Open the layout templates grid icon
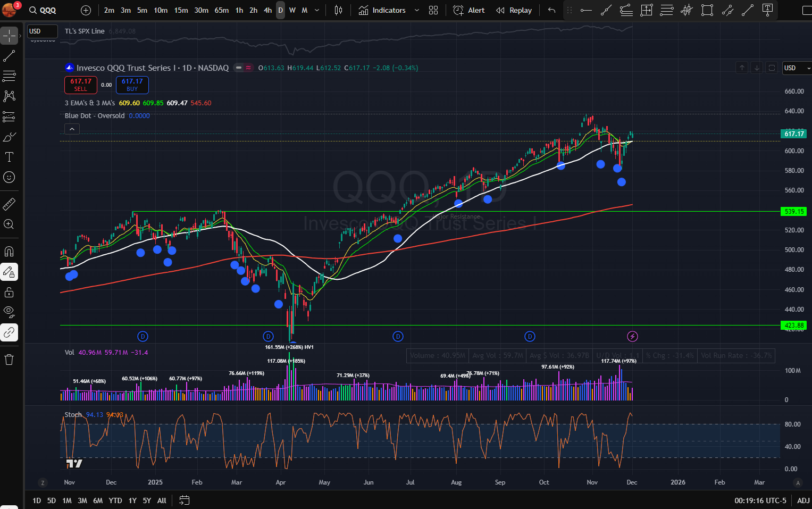Image resolution: width=812 pixels, height=509 pixels. (433, 10)
